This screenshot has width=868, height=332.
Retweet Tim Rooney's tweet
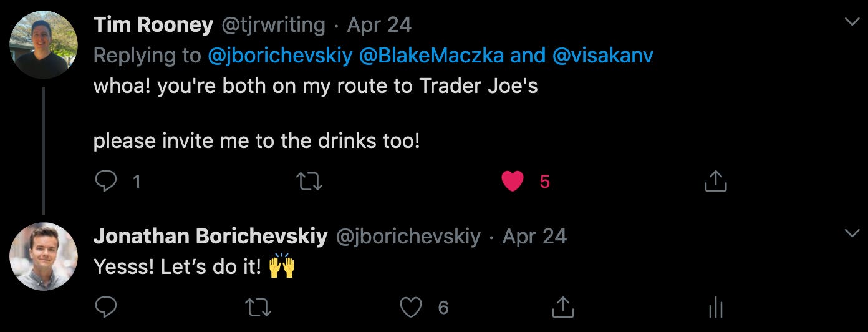[309, 182]
